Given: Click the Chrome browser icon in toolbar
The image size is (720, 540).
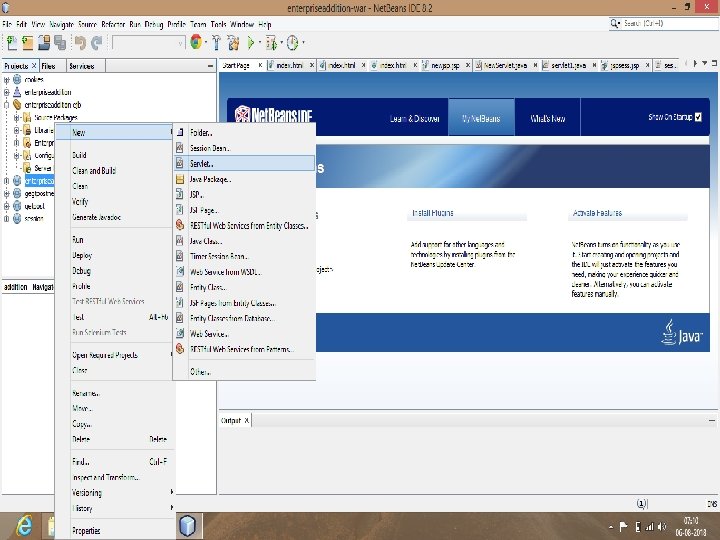Looking at the screenshot, I should (x=196, y=42).
